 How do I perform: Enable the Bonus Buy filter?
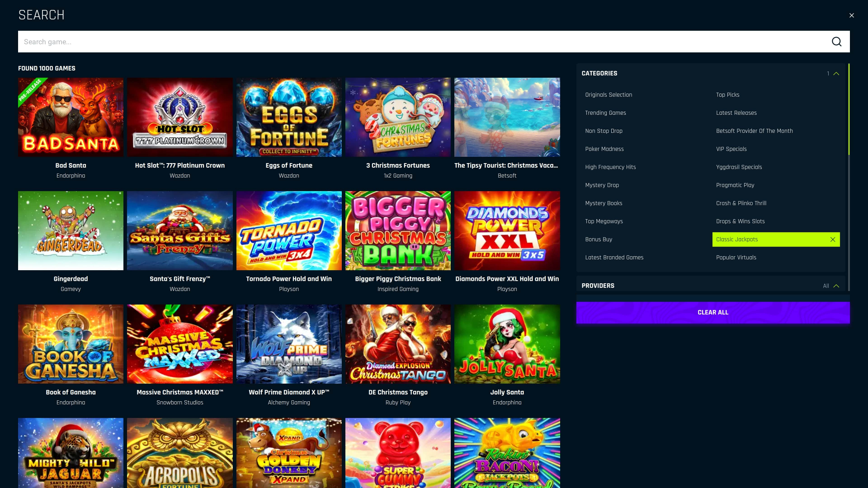click(599, 239)
